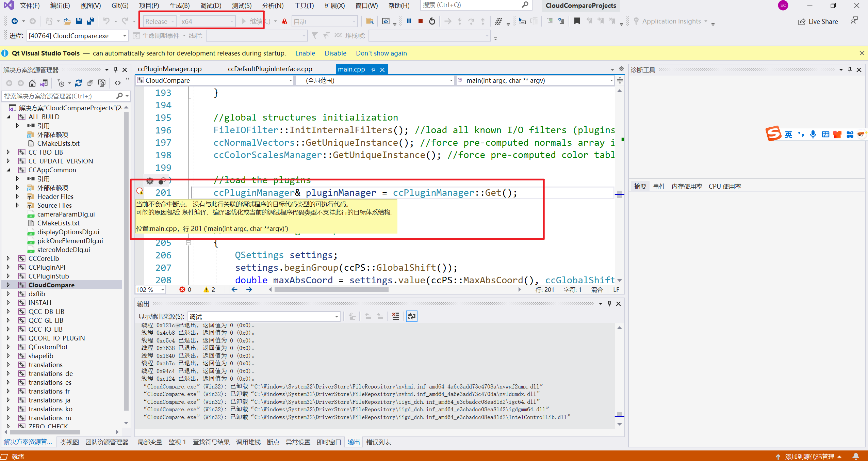Click the Sync refresh icon in Solution Explorer
Image resolution: width=868 pixels, height=461 pixels.
[79, 83]
